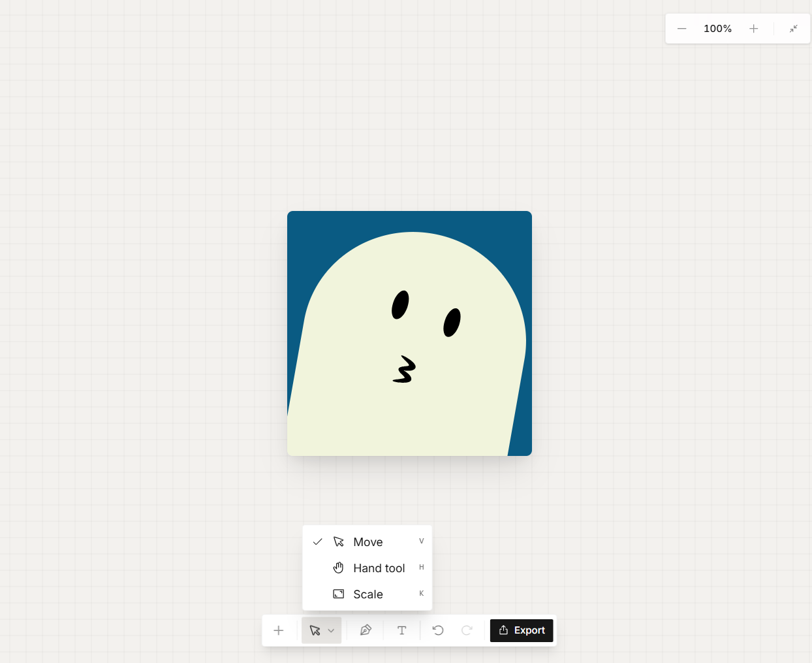Click the Redo arrow icon
The width and height of the screenshot is (812, 663).
point(467,630)
